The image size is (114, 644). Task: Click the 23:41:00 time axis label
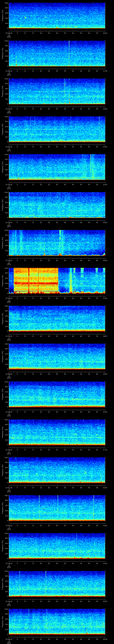click(9, 487)
